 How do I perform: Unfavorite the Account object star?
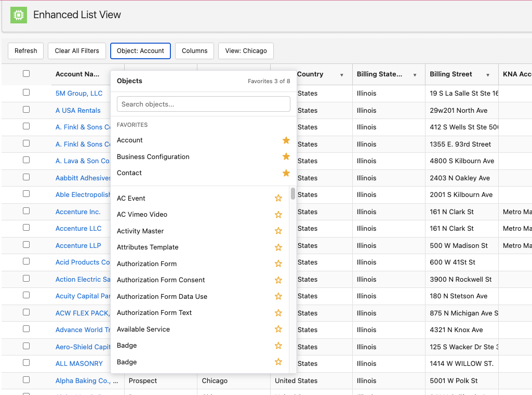pos(286,140)
